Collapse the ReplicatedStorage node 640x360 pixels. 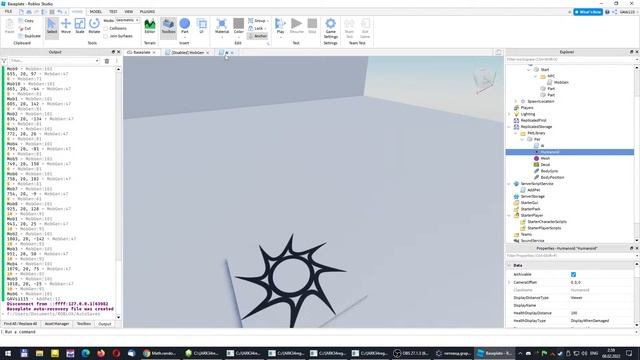(509, 127)
